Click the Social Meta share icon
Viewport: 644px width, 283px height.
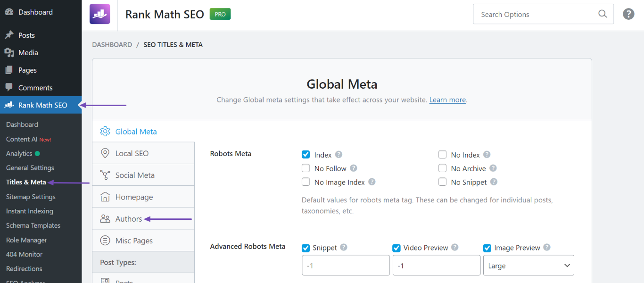105,175
